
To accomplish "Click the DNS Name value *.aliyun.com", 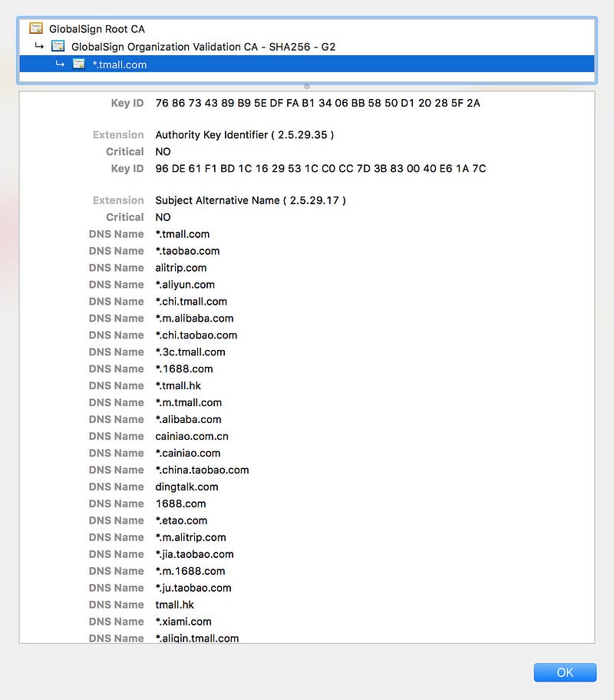I will [185, 285].
